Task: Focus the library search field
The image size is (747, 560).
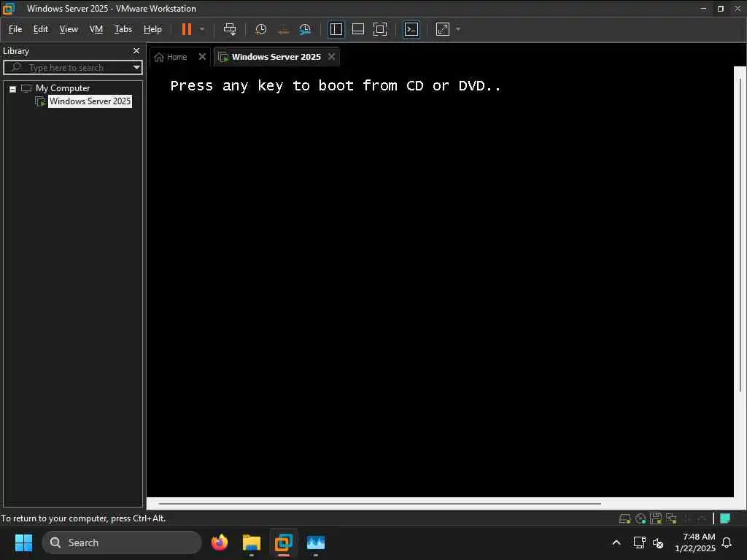Action: pyautogui.click(x=71, y=68)
